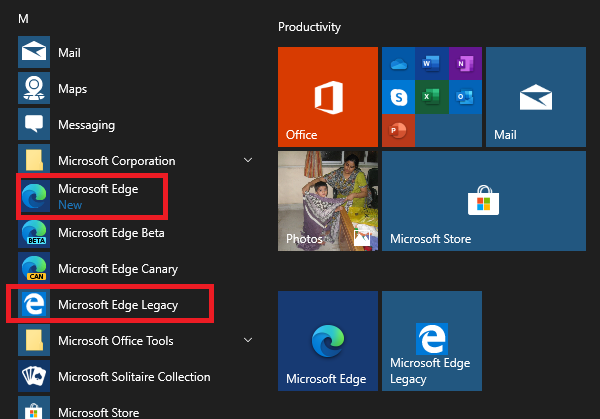
Task: Open the Office tile
Action: (327, 97)
